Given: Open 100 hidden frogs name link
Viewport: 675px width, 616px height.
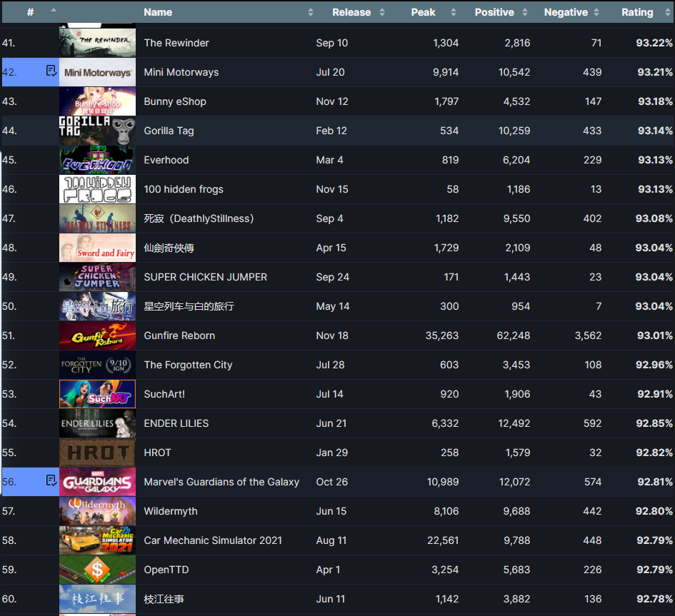Looking at the screenshot, I should tap(184, 189).
